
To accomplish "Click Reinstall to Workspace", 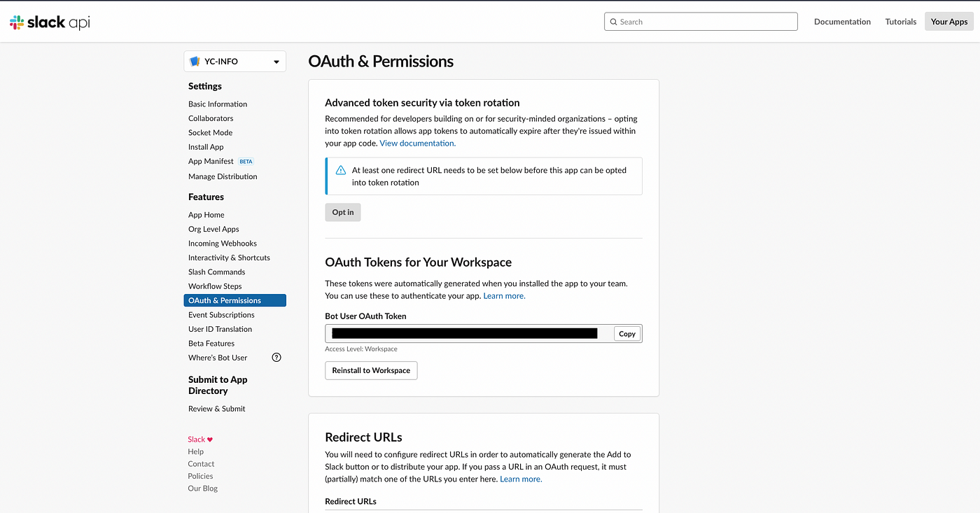I will pos(371,370).
